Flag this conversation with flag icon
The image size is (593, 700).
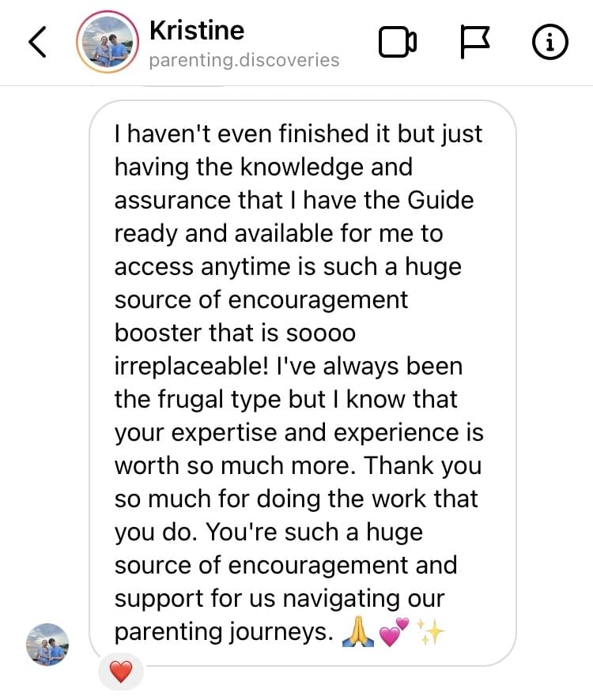[x=474, y=43]
